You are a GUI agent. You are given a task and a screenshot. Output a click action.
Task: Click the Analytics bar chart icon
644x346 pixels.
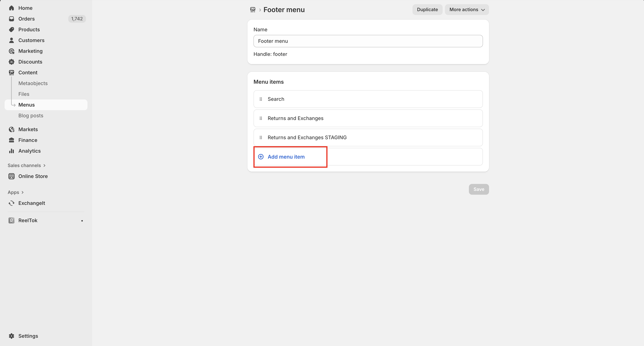(x=12, y=151)
